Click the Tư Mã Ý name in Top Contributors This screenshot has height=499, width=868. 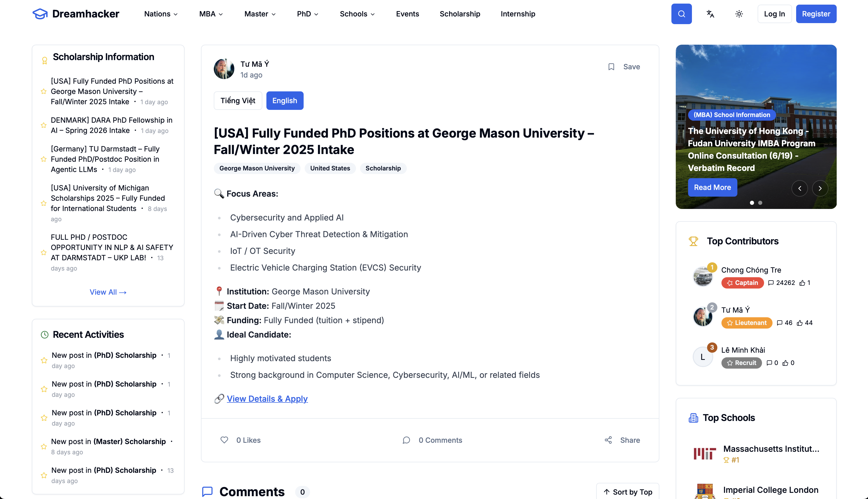735,310
